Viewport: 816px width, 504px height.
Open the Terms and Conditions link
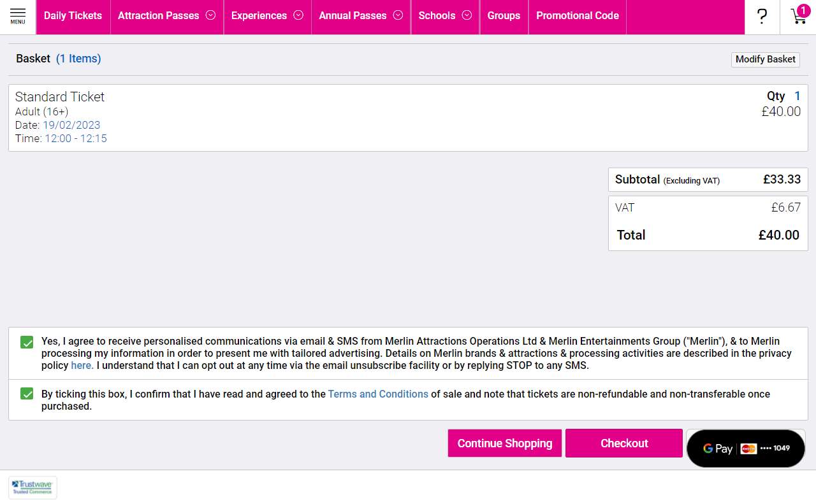tap(378, 394)
